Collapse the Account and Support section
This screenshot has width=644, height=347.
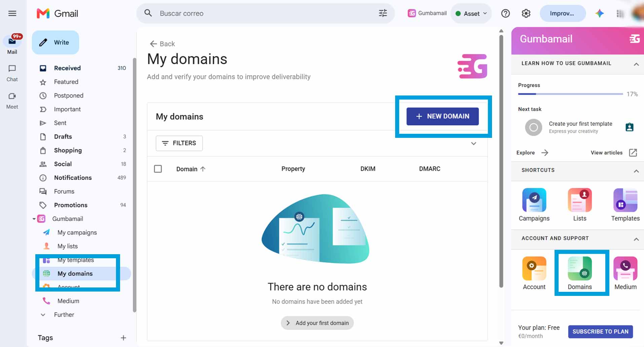click(x=636, y=239)
